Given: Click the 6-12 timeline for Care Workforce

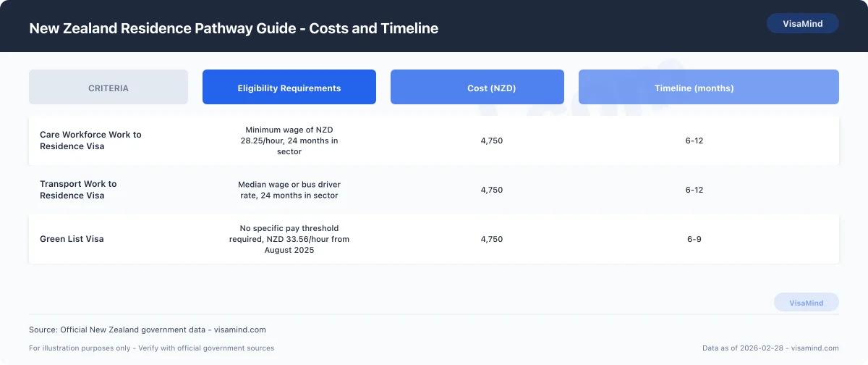Looking at the screenshot, I should click(694, 140).
